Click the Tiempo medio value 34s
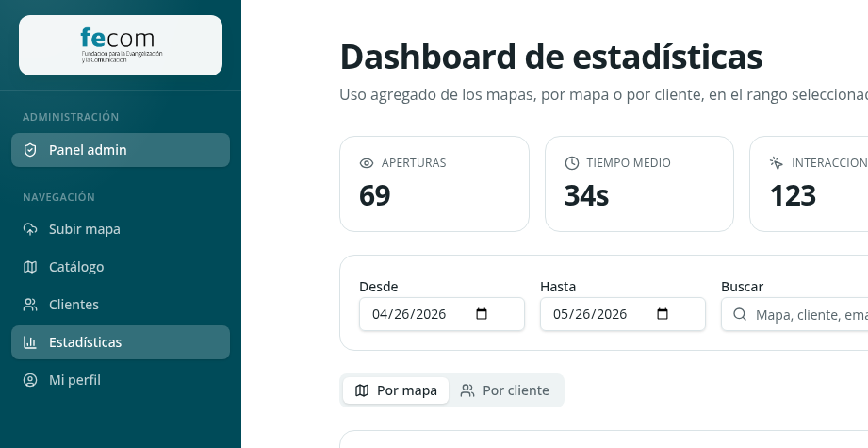868x448 pixels. 587,195
